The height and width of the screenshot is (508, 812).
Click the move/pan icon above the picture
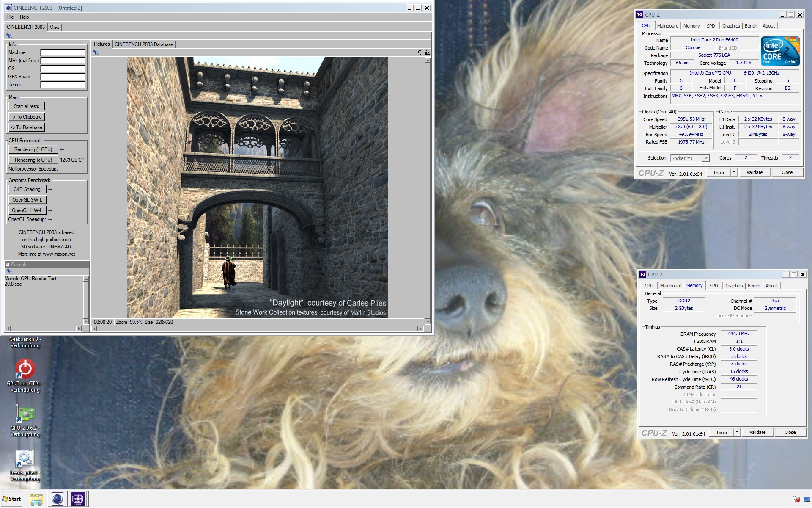click(x=420, y=52)
